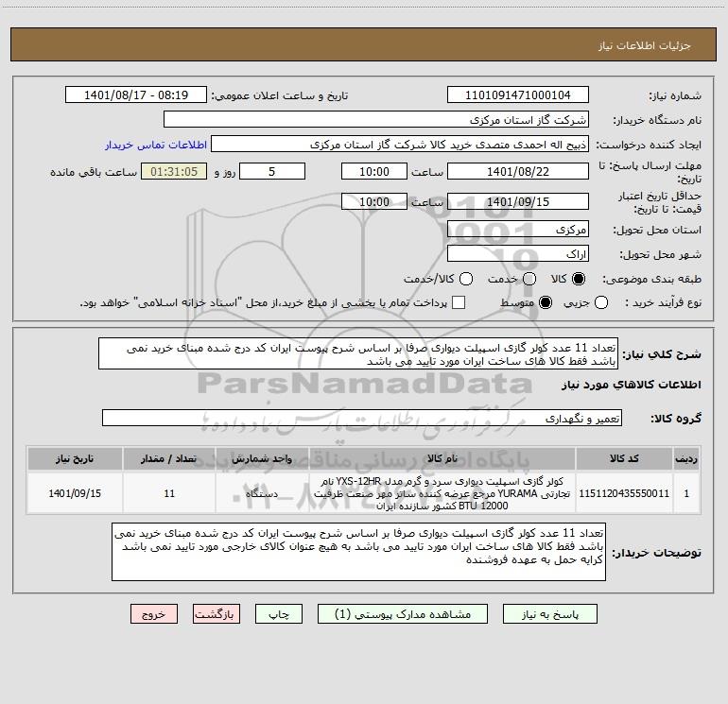Click the price validity date 1401/09/15 field
This screenshot has height=704, width=728.
518,201
